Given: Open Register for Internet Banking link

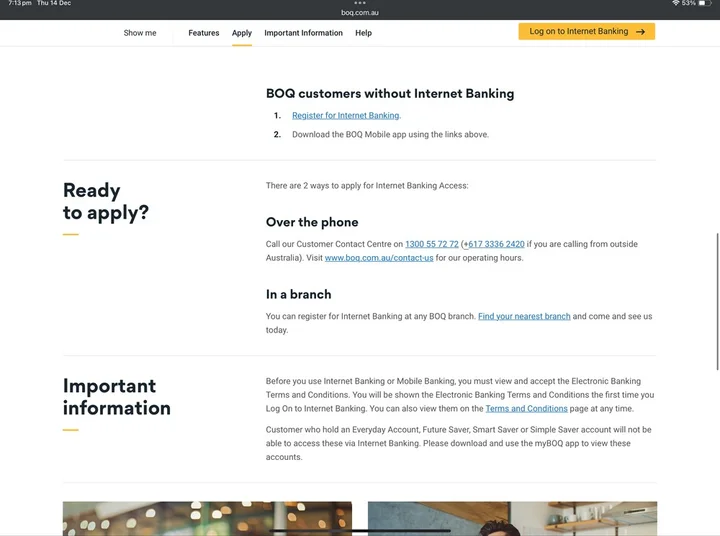Looking at the screenshot, I should (x=345, y=116).
